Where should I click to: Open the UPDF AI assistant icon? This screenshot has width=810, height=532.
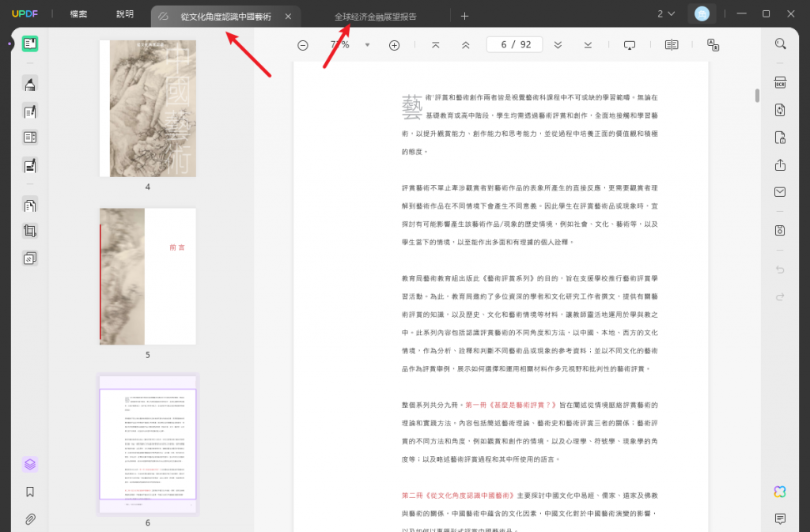point(780,492)
